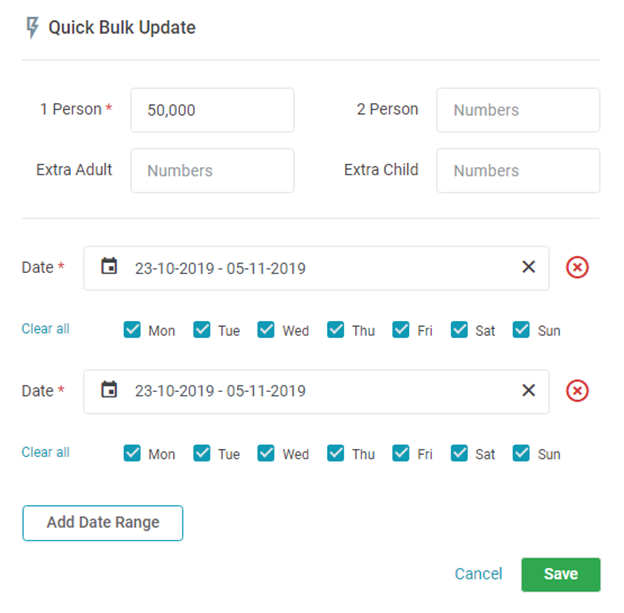Toggle Fri checkbox in first date range
624x613 pixels.
coord(401,330)
